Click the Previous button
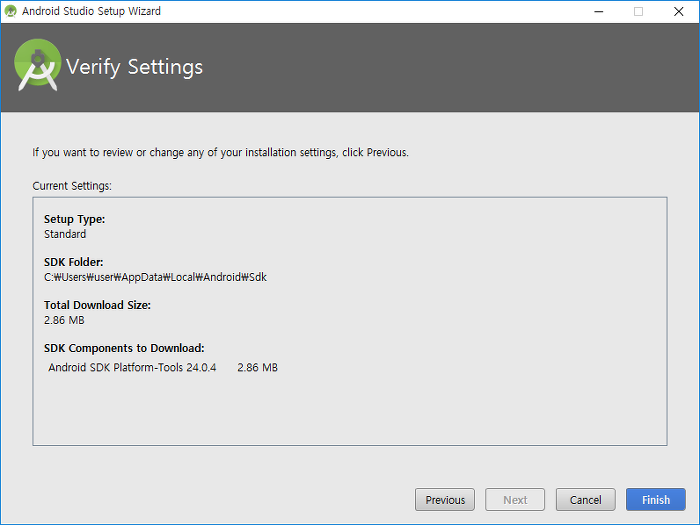Image resolution: width=700 pixels, height=525 pixels. 445,500
